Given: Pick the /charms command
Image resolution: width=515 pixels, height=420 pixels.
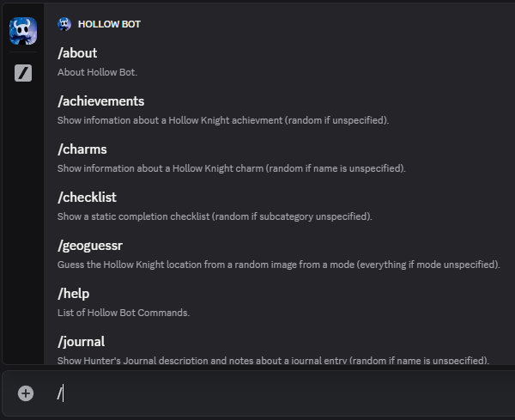Looking at the screenshot, I should (x=279, y=158).
